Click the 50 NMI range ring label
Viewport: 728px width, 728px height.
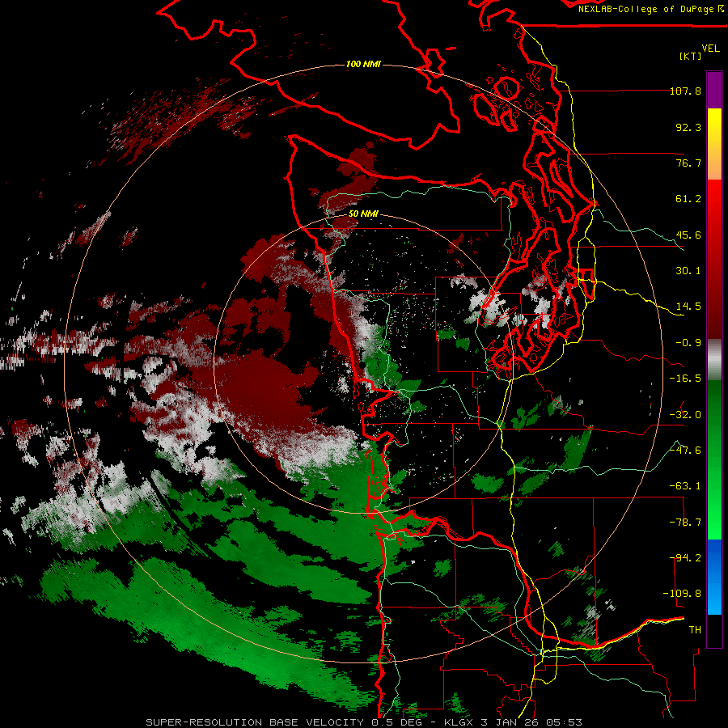point(363,214)
